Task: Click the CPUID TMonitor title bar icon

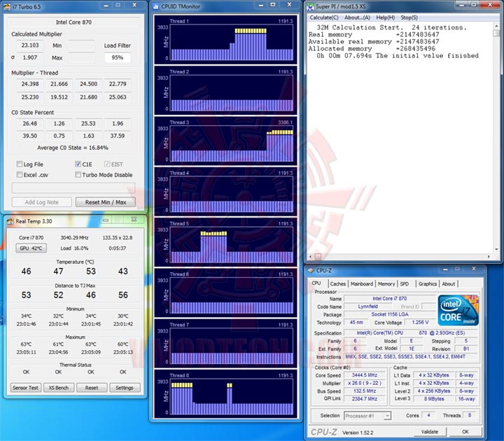Action: coord(156,6)
